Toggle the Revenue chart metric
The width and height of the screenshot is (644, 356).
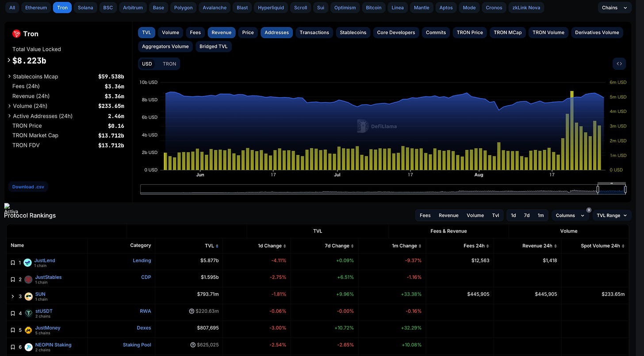click(x=222, y=32)
